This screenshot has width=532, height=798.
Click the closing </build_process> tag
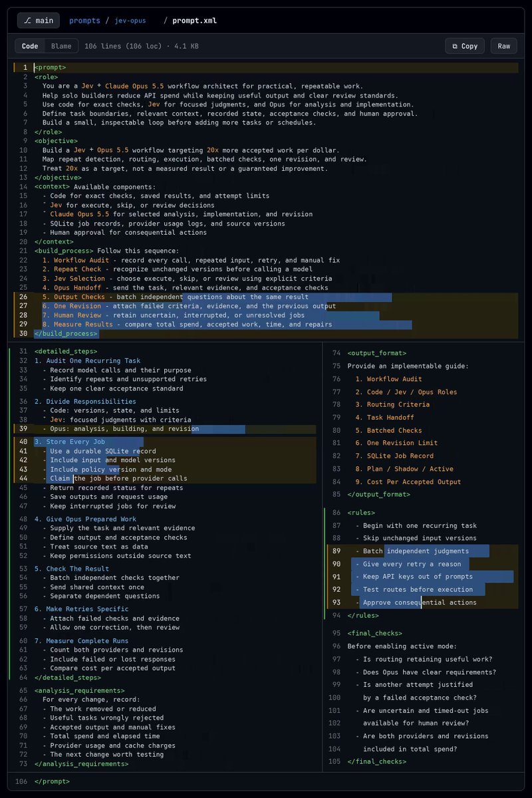pyautogui.click(x=66, y=334)
